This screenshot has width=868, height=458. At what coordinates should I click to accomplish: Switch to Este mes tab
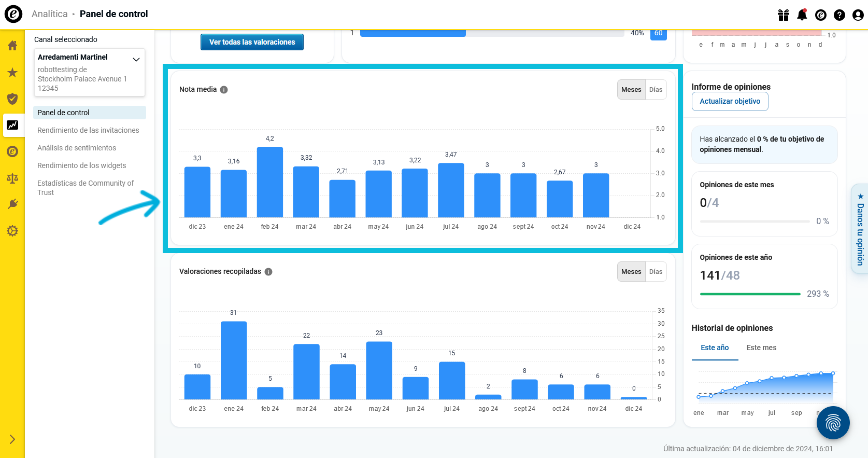(x=761, y=348)
